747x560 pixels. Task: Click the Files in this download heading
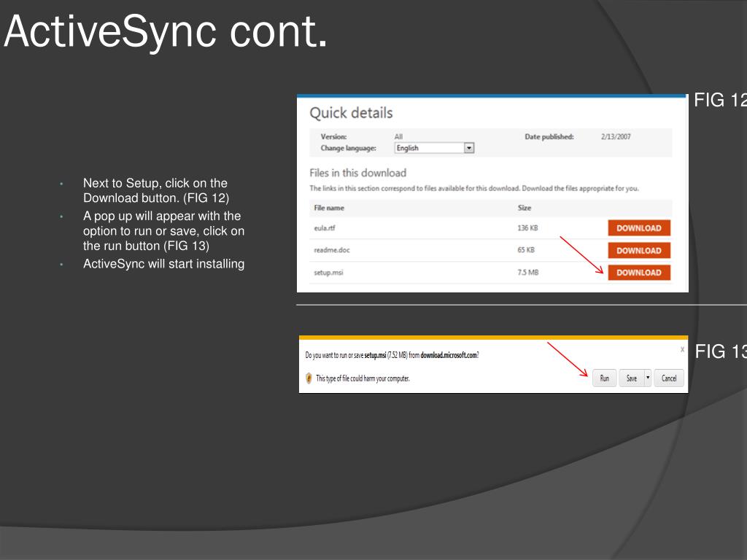[x=357, y=173]
